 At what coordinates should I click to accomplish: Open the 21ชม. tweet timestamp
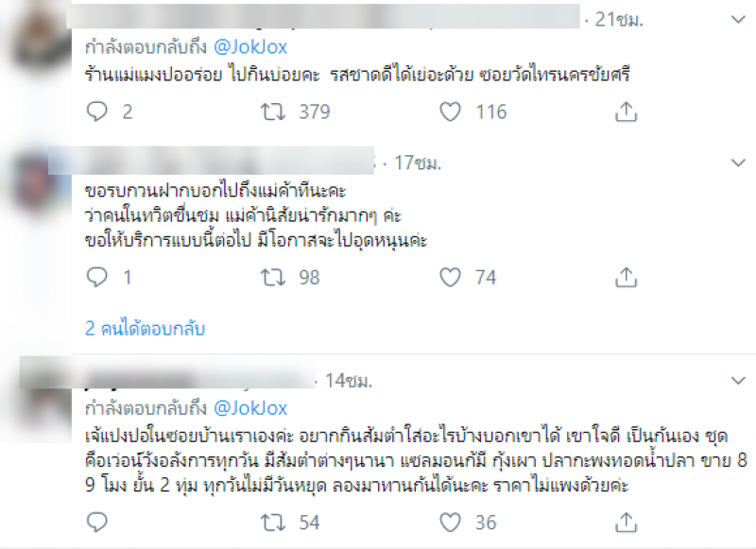[615, 20]
